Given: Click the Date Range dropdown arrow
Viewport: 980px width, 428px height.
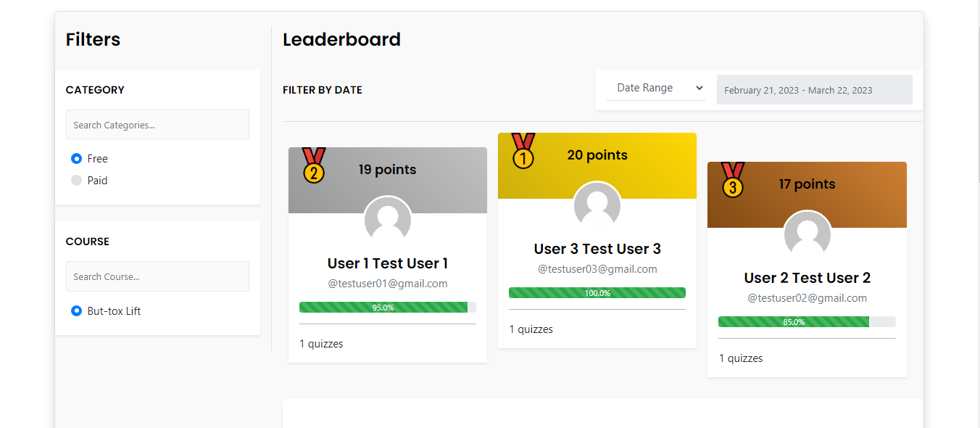Looking at the screenshot, I should [x=699, y=88].
